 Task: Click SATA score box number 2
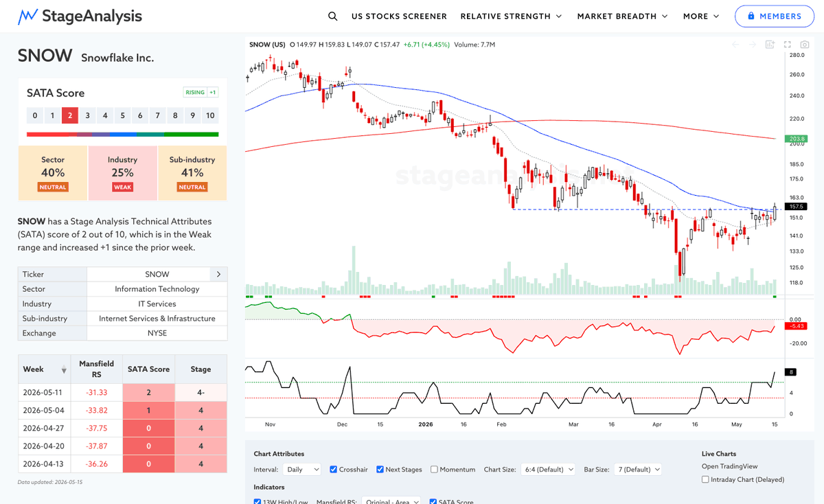[x=70, y=115]
